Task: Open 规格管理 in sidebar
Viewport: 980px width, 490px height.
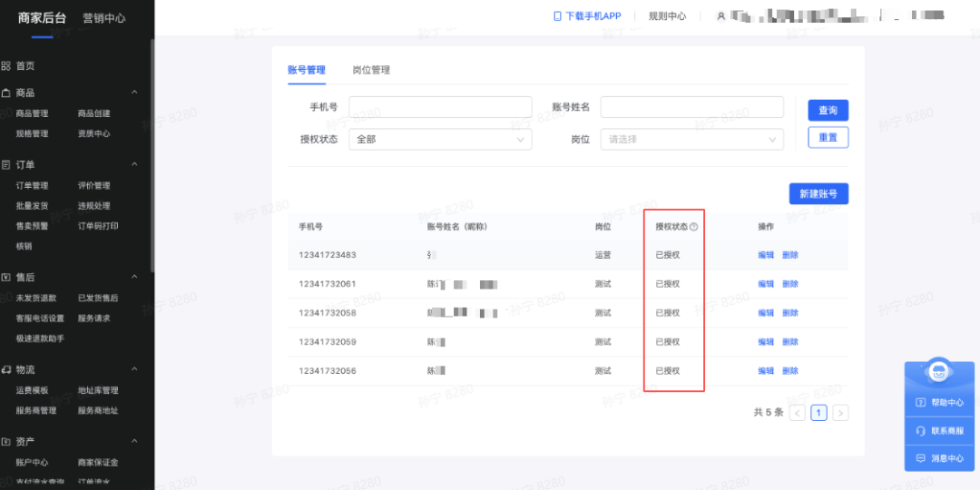Action: click(x=32, y=133)
